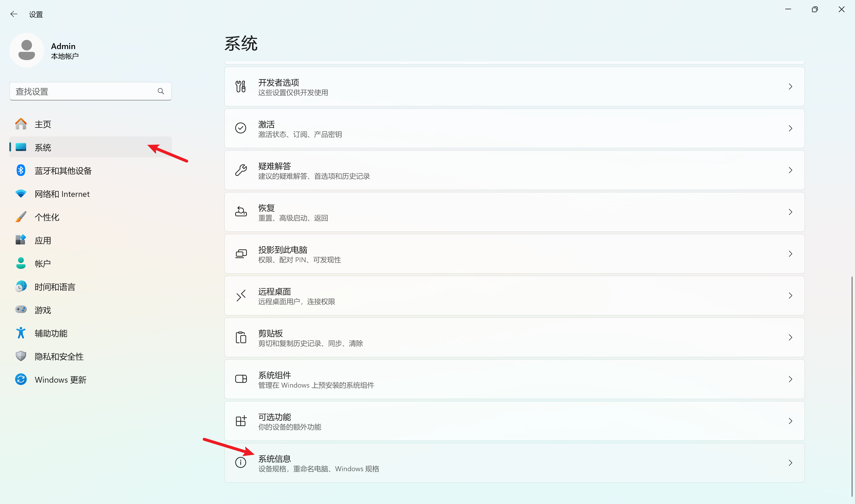
Task: Click the Troubleshoot wrench icon
Action: point(240,170)
